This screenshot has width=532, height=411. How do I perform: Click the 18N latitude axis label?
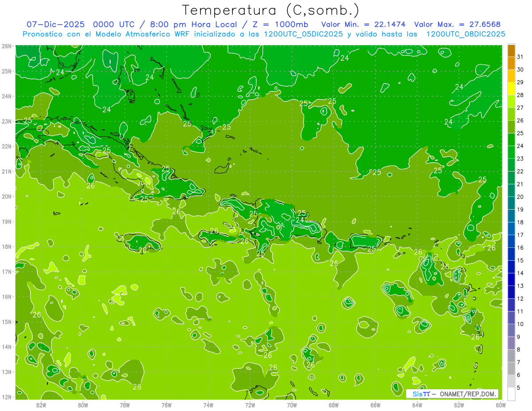pos(7,247)
